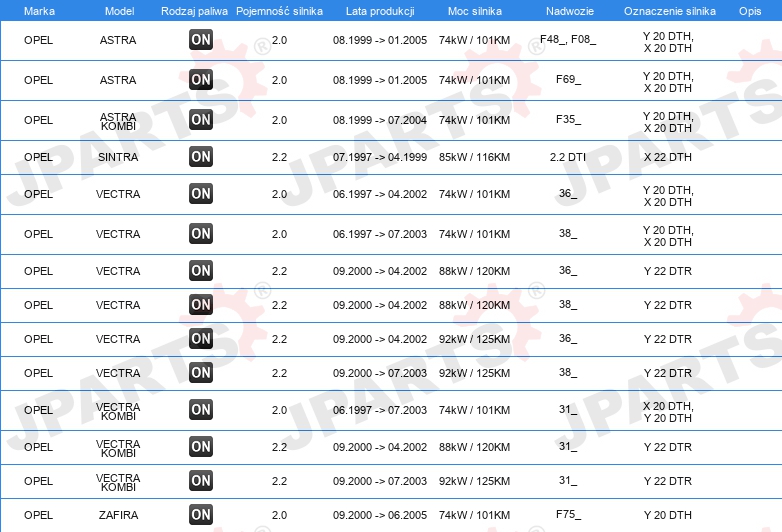Viewport: 782px width, 532px height.
Task: Click the Nadwozie column header
Action: (x=570, y=11)
